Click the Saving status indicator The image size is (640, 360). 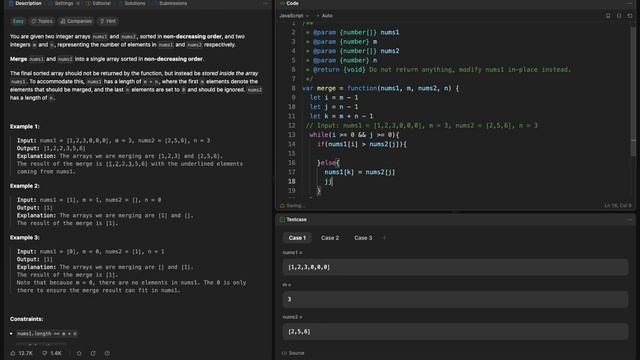coord(292,206)
